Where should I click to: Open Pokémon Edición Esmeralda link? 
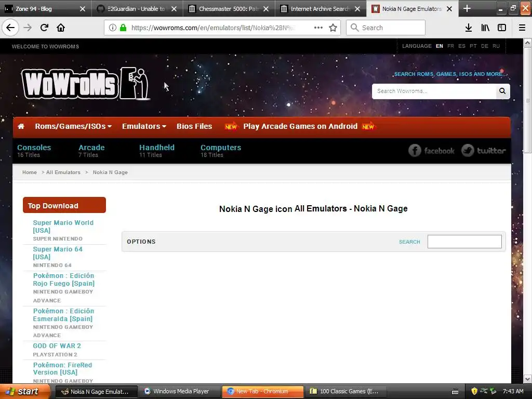63,315
